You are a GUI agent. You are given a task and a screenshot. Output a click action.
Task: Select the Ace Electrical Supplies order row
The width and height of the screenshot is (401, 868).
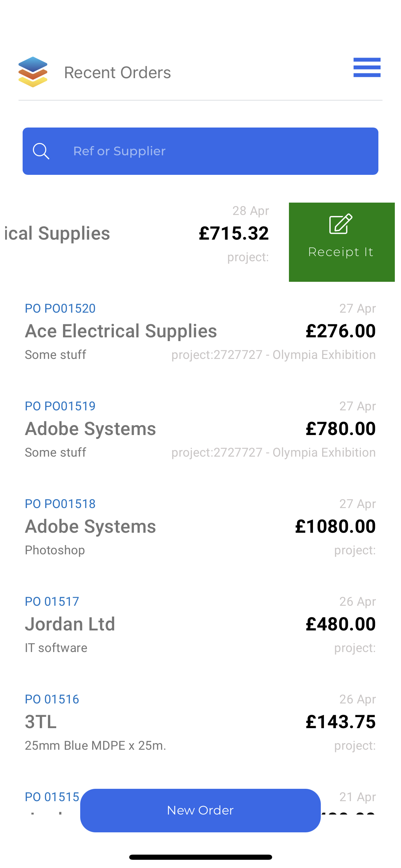coord(200,331)
